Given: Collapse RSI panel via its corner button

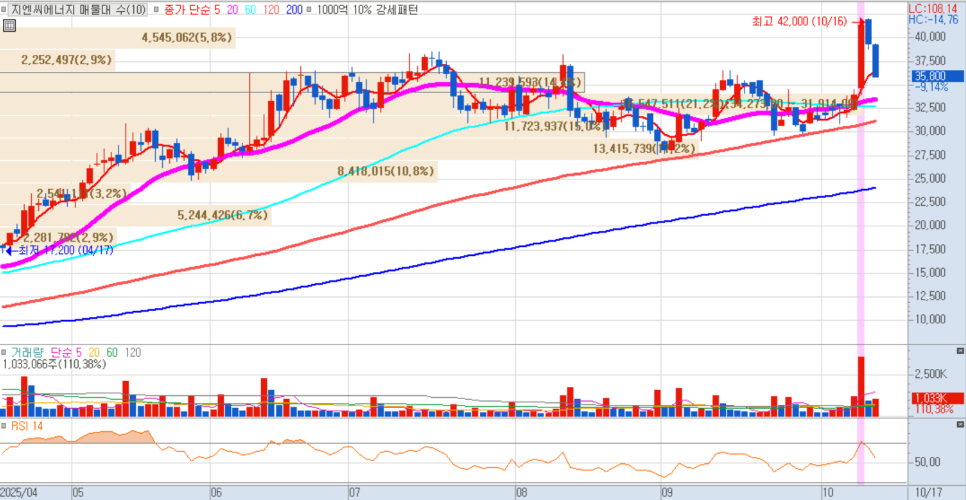Looking at the screenshot, I should pos(959,425).
